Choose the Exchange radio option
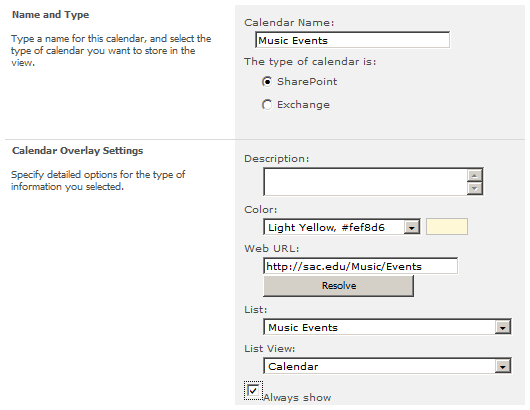Viewport: 530px width, 410px height. [267, 105]
